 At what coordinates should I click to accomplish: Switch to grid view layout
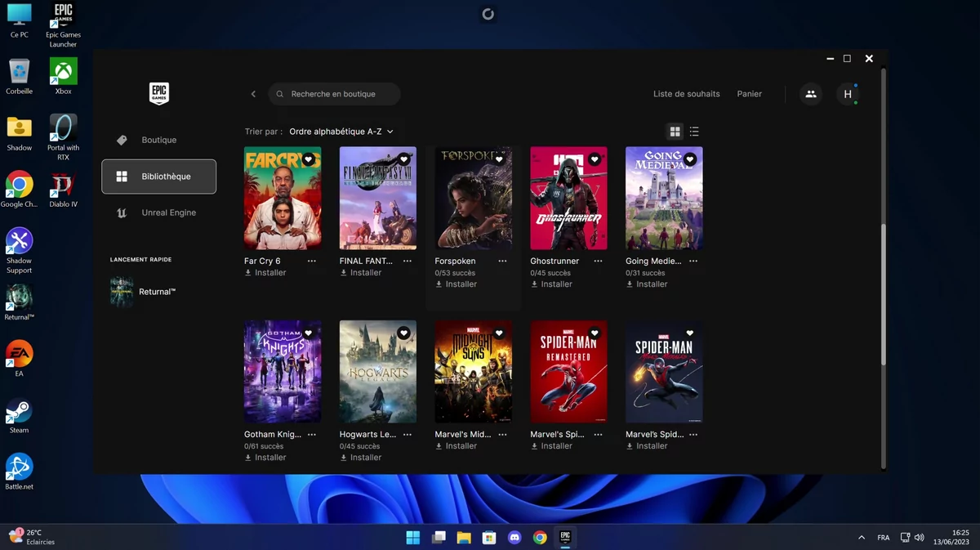pyautogui.click(x=675, y=132)
